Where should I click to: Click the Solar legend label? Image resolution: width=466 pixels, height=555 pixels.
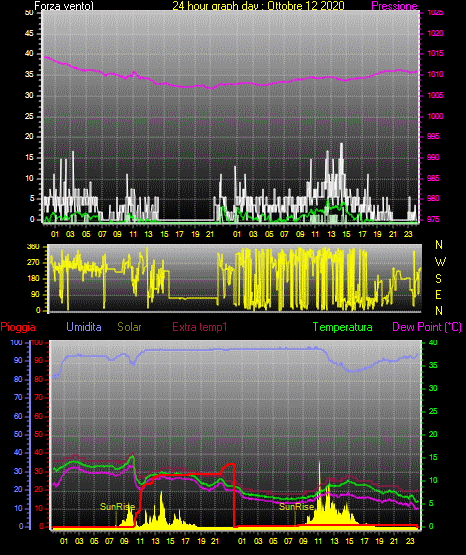[130, 327]
